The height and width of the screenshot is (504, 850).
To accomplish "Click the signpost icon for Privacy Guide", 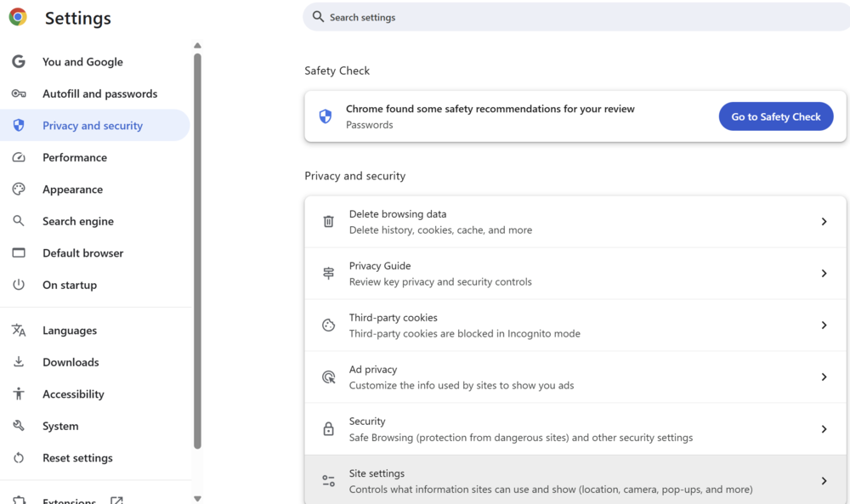I will point(328,273).
